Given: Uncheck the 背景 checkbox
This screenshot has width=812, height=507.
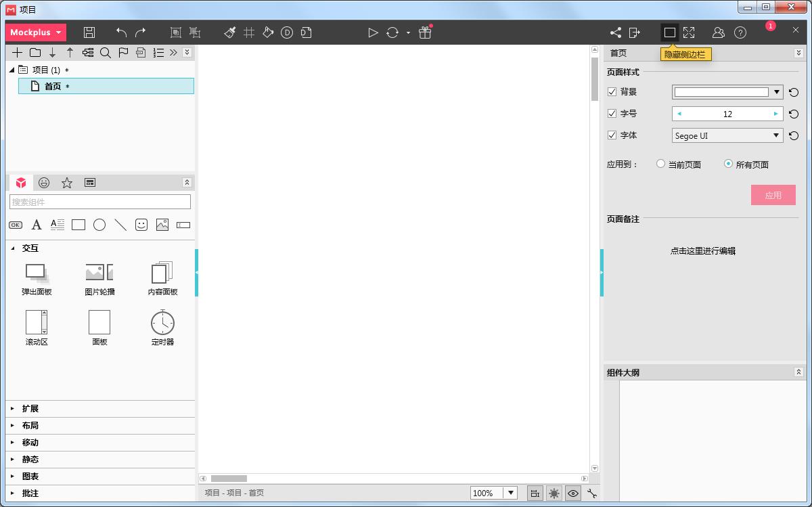Looking at the screenshot, I should click(x=612, y=91).
